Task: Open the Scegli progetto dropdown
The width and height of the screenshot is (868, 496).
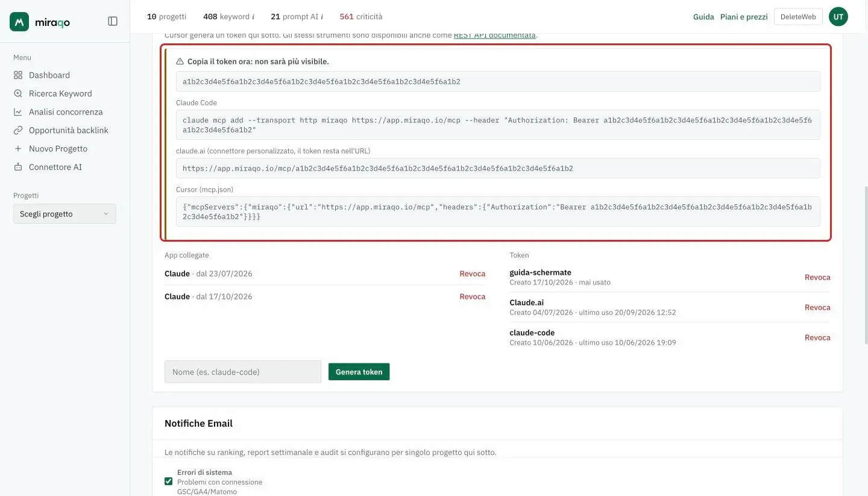Action: (x=64, y=214)
